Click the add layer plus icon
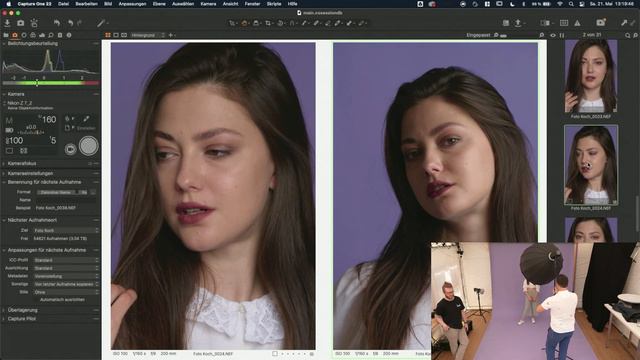640x360 pixels. click(171, 36)
